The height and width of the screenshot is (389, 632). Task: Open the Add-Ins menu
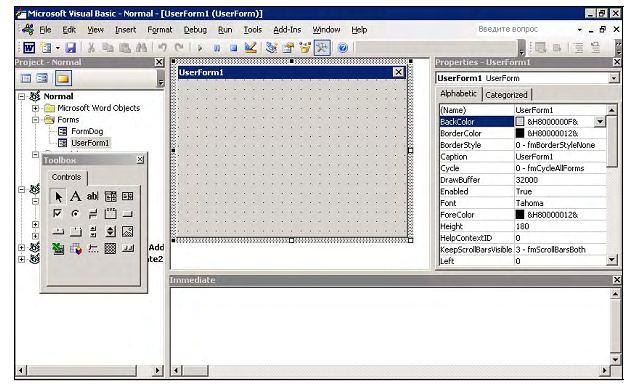pos(287,30)
